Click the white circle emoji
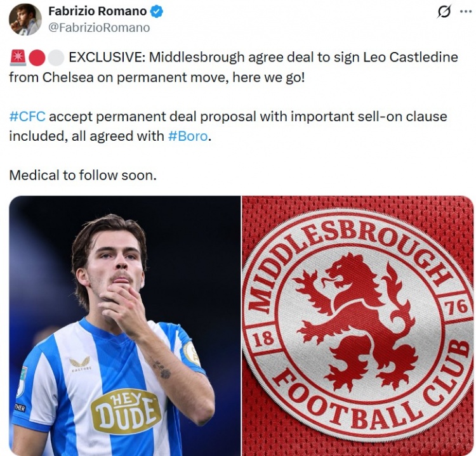This screenshot has height=456, width=476. coord(56,58)
